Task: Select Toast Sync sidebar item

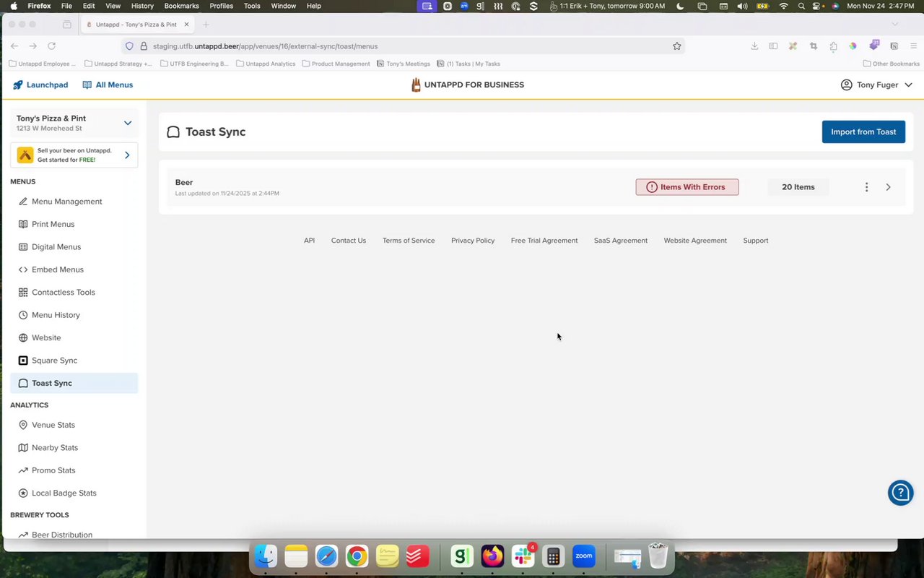Action: 74,383
